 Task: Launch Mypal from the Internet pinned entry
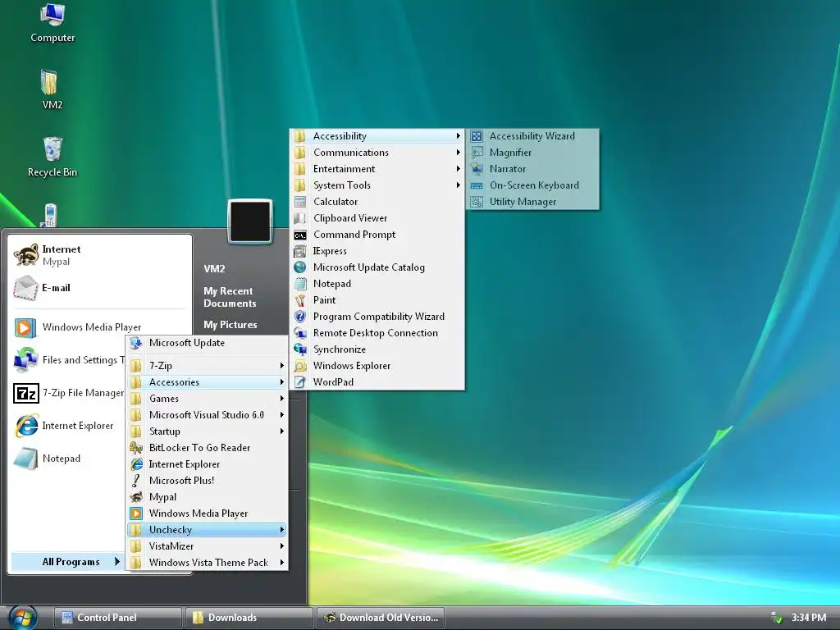pyautogui.click(x=100, y=255)
